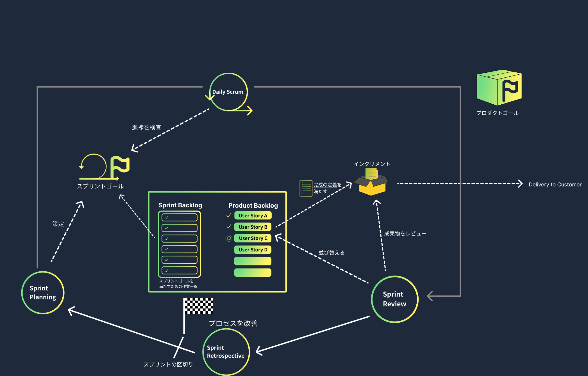Select the Sprint Review circle

394,299
